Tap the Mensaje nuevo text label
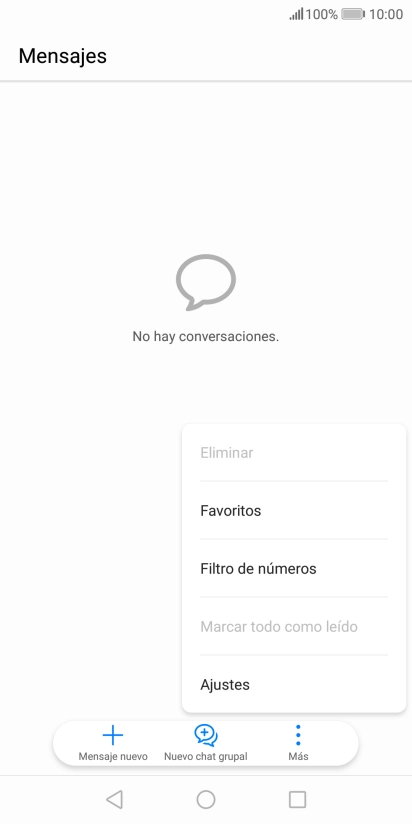Image resolution: width=412 pixels, height=824 pixels. (x=113, y=757)
